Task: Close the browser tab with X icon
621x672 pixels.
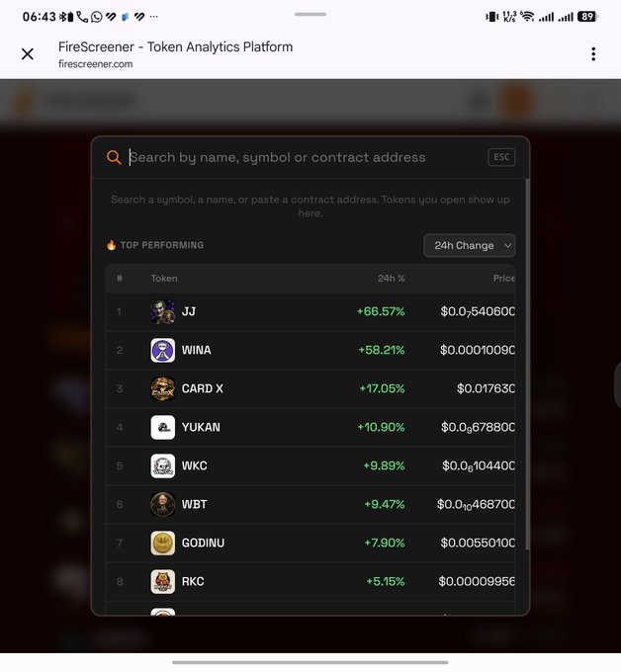Action: (28, 54)
